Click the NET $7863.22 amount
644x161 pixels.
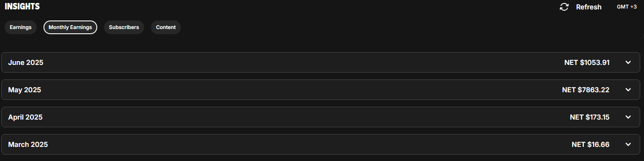point(586,90)
